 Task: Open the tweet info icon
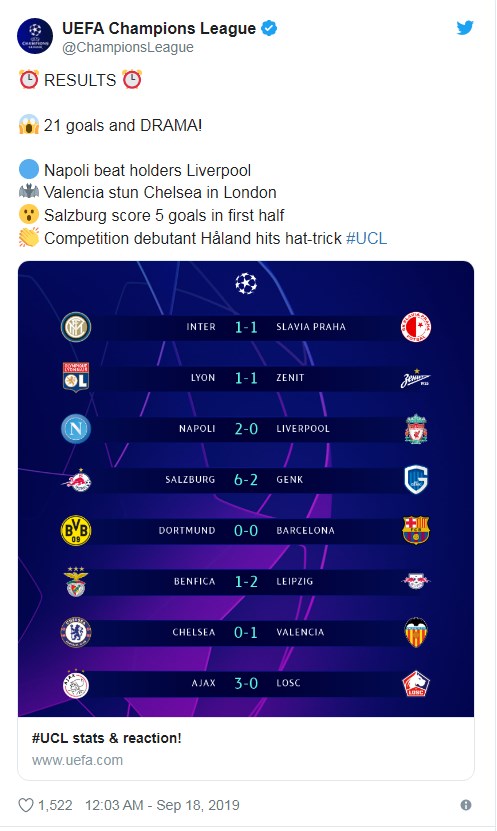(x=466, y=805)
